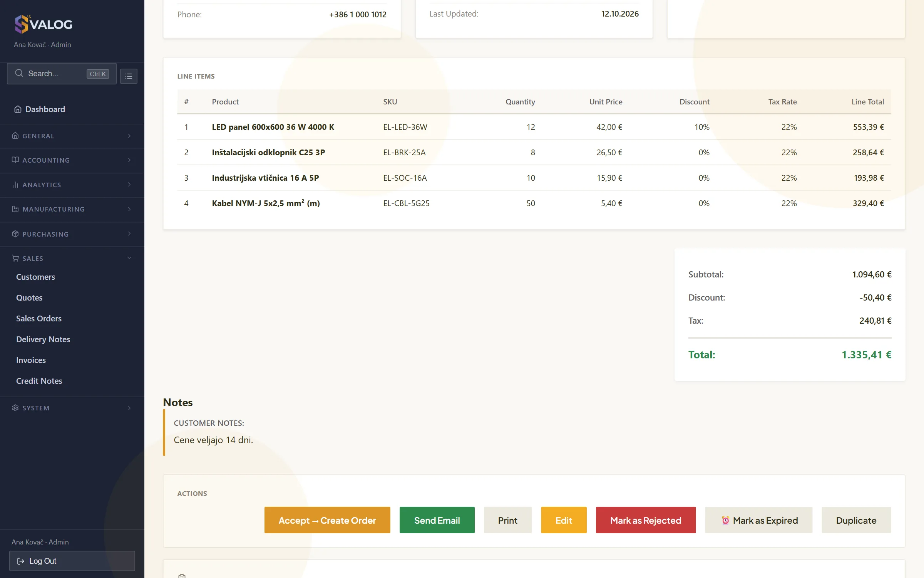Click the Dashboard home icon

(x=18, y=109)
